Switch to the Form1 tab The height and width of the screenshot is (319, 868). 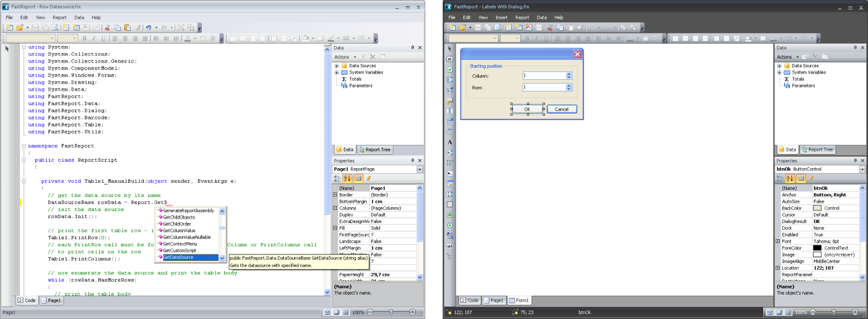pyautogui.click(x=519, y=301)
